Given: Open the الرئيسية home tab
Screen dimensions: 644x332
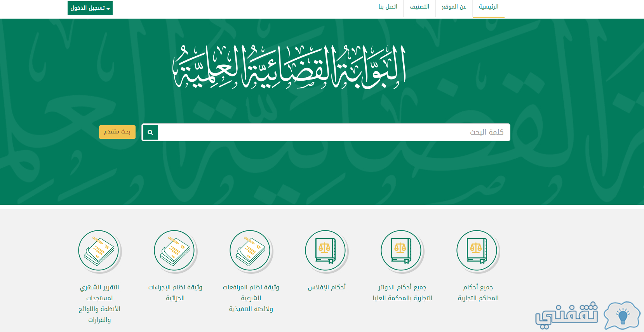Looking at the screenshot, I should [x=489, y=7].
